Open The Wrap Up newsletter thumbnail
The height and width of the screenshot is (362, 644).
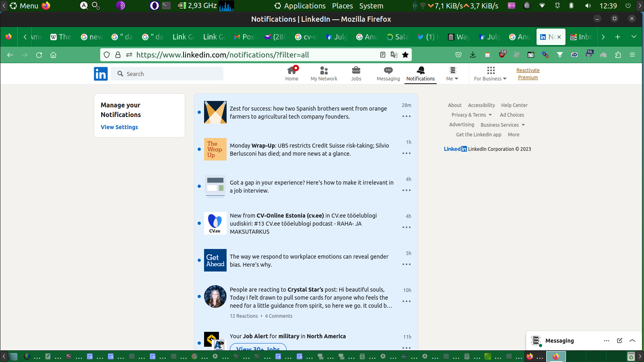(215, 149)
